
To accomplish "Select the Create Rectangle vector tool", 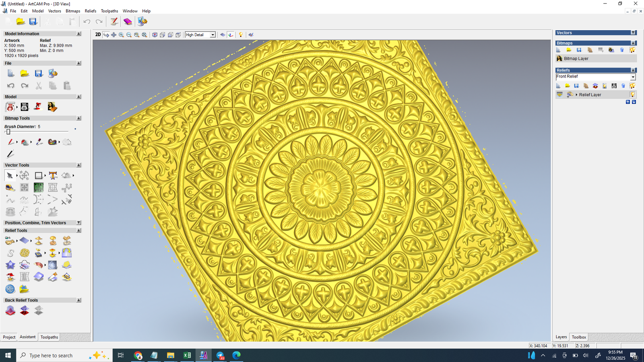I will pyautogui.click(x=38, y=175).
